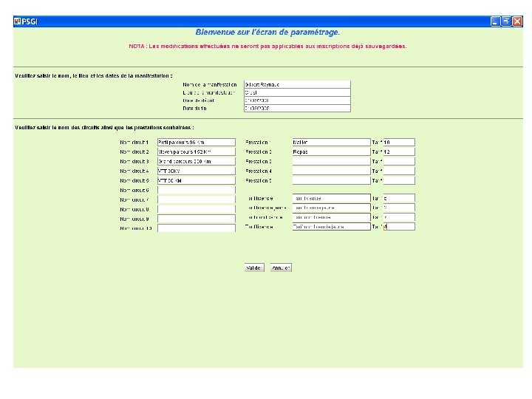The height and width of the screenshot is (399, 532).
Task: Select the empty Nom circuit 8 field
Action: (x=197, y=209)
